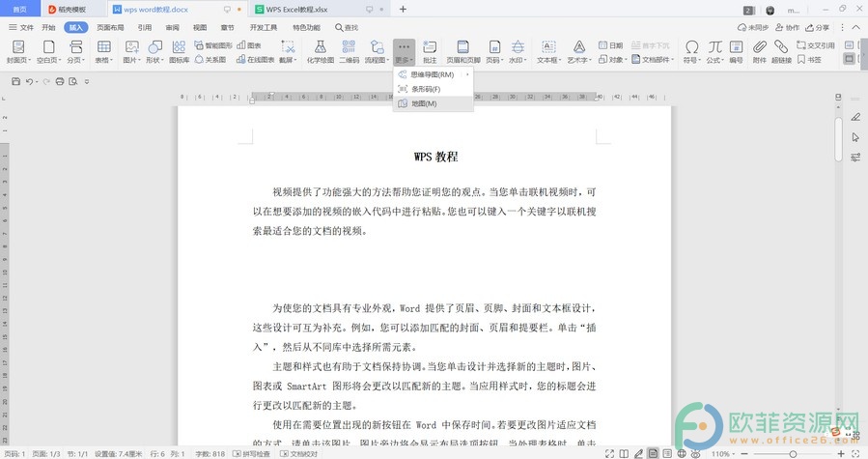Viewport: 868px width, 459px height.
Task: Save document from quick access toolbar
Action: (15, 81)
